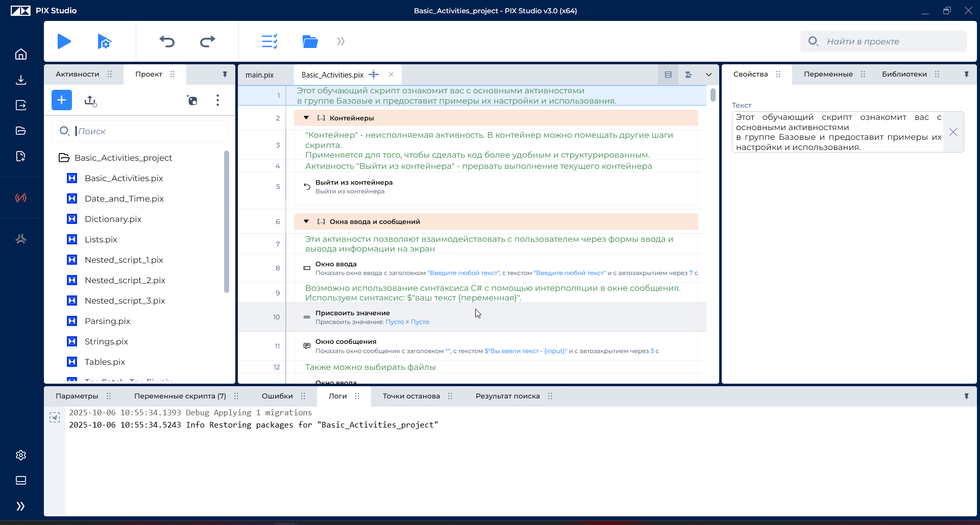Screen dimensions: 980x525
Task: Open Lists.pix in the project tree
Action: coord(101,239)
